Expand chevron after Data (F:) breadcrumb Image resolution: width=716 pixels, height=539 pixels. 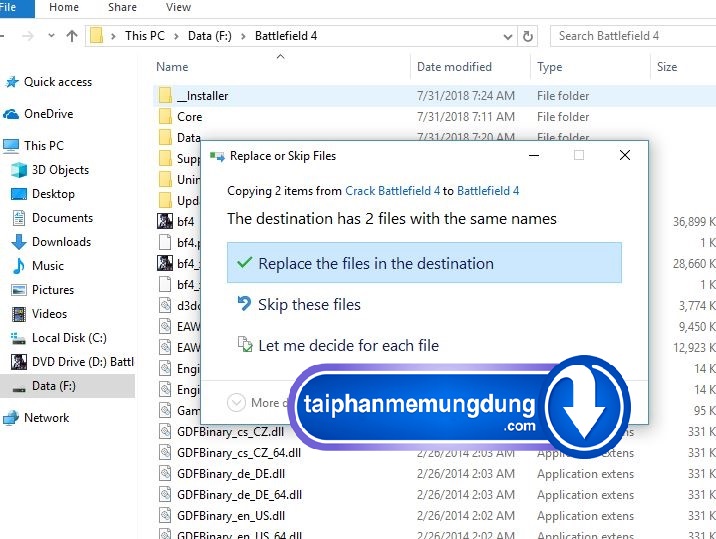[243, 37]
